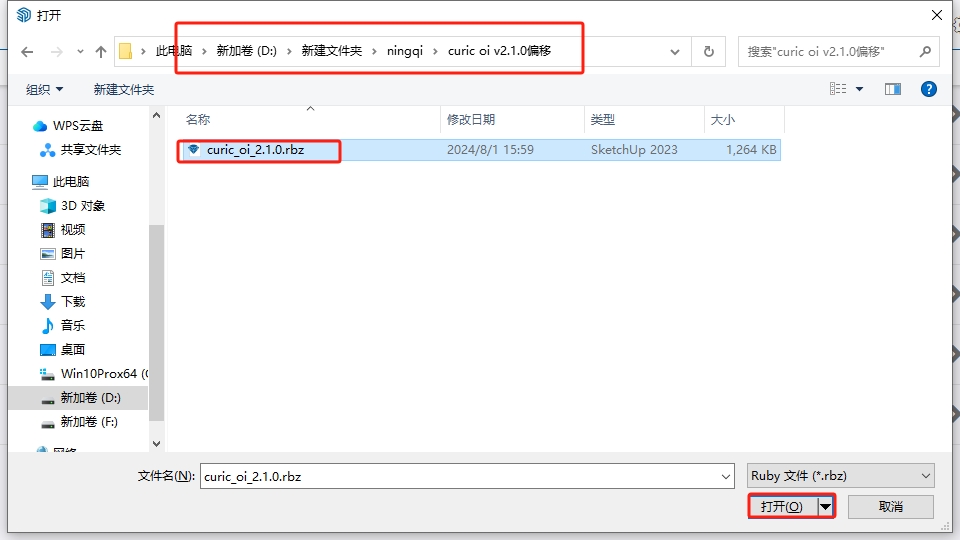Open 视频 folder in sidebar
Image resolution: width=960 pixels, height=540 pixels.
click(73, 230)
